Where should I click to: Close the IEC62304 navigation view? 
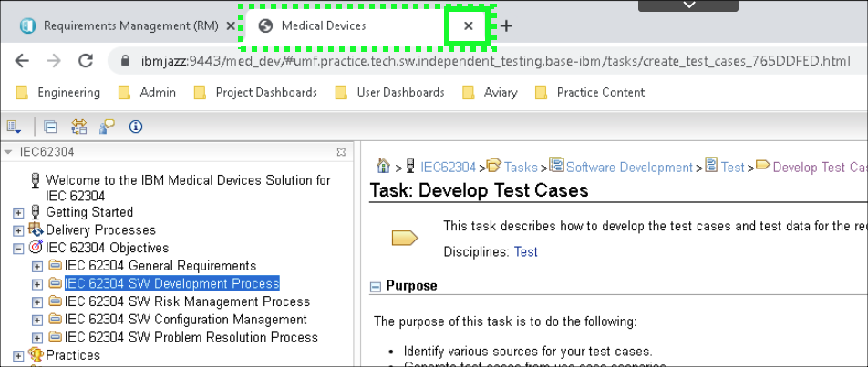(x=341, y=152)
